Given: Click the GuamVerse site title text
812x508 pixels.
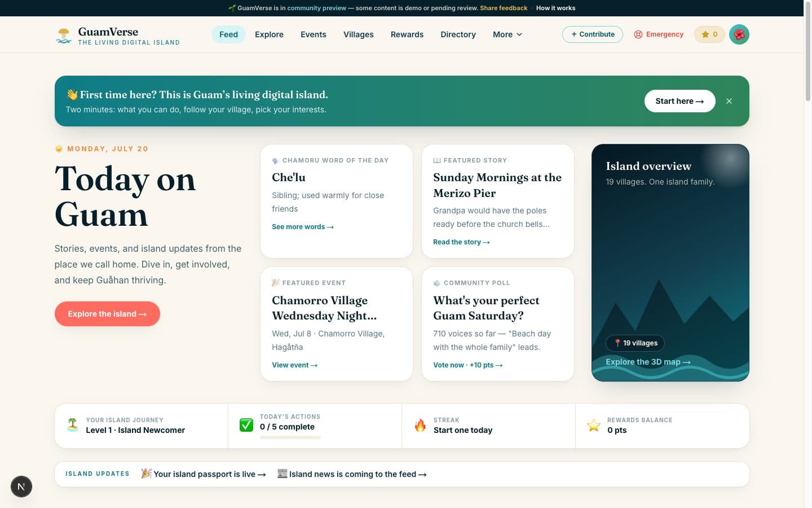Looking at the screenshot, I should coord(108,32).
